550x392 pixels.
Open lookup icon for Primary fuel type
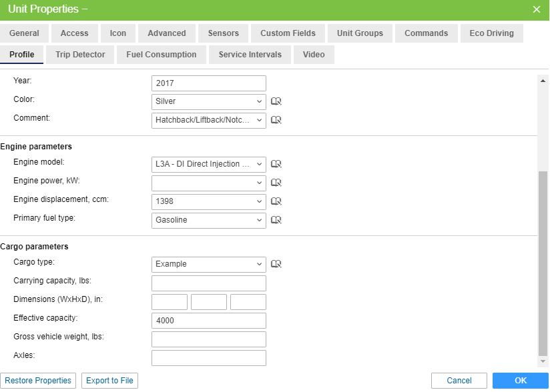[276, 220]
